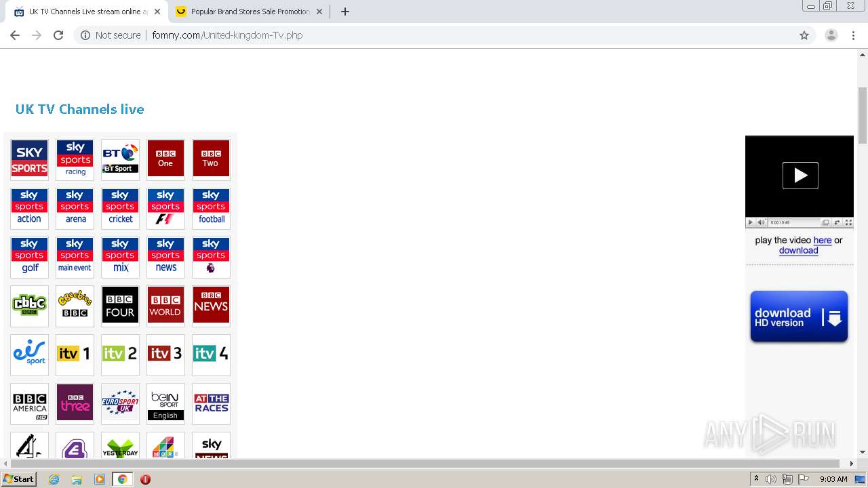Open Sky Sports Main Event channel
Image resolution: width=868 pixels, height=488 pixels.
tap(75, 257)
